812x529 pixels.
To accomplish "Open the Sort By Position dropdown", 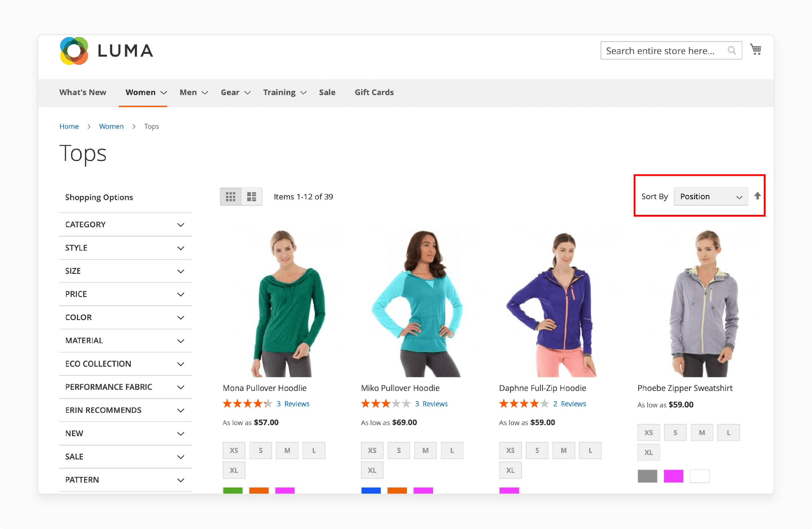I will [x=711, y=197].
